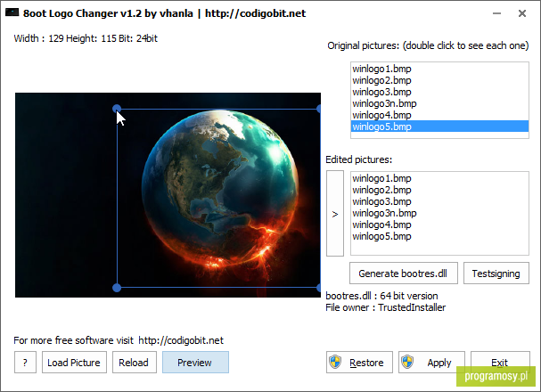Open the codigobit.net link at bottom
The height and width of the screenshot is (392, 541).
tap(181, 340)
